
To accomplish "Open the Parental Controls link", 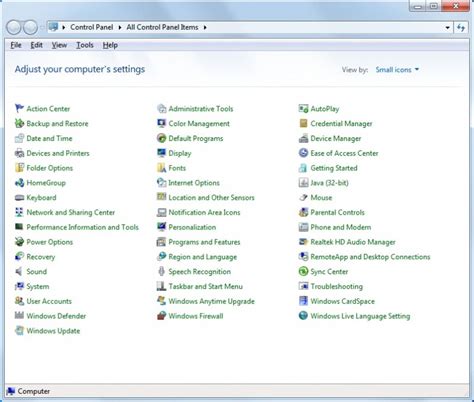I will [x=337, y=212].
